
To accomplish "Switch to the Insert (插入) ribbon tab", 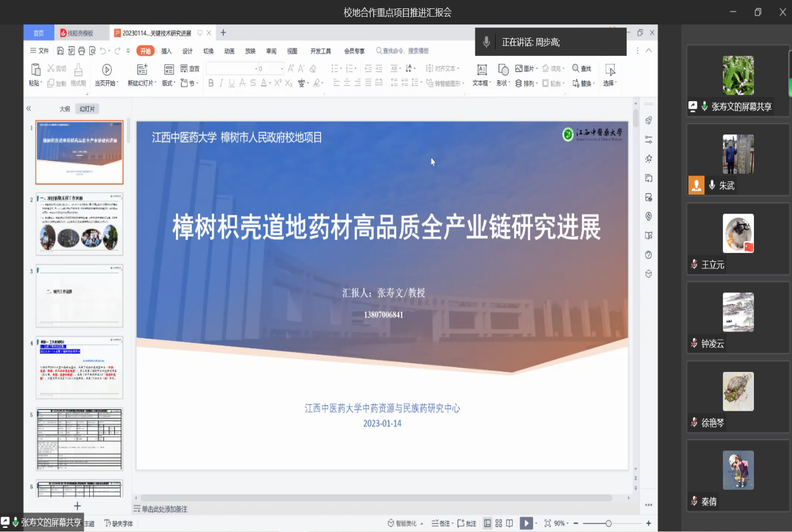I will 167,51.
